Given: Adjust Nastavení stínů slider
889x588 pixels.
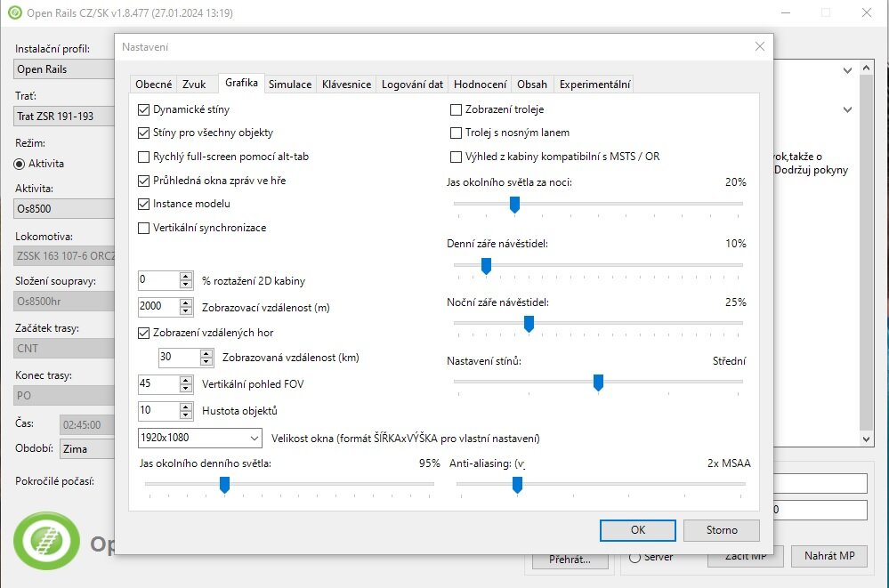Looking at the screenshot, I should pyautogui.click(x=598, y=383).
